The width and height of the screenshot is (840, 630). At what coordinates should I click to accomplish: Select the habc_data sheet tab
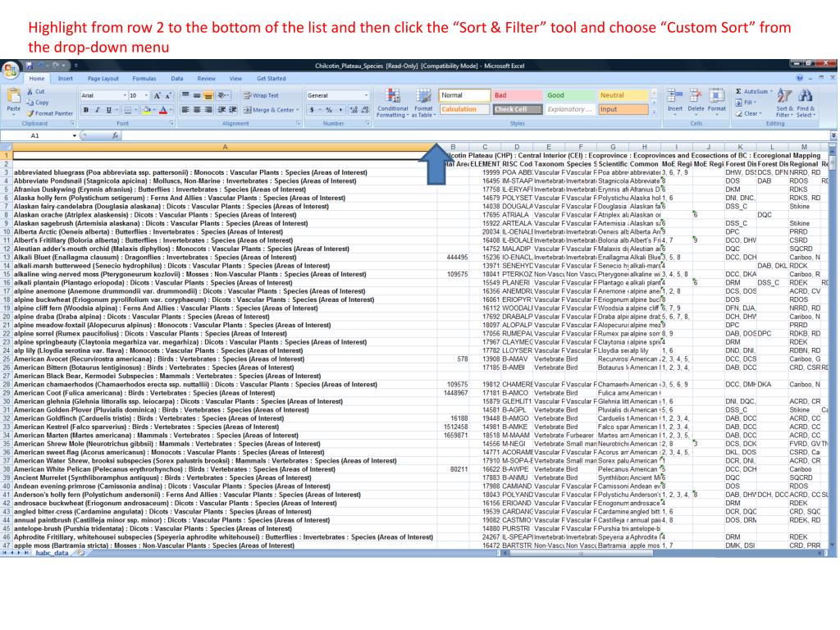(x=52, y=554)
